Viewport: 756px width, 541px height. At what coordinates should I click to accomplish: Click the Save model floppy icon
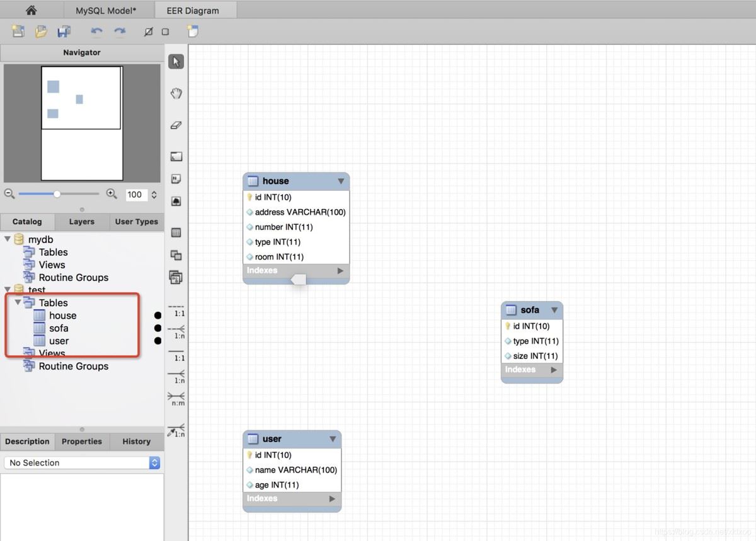(64, 31)
